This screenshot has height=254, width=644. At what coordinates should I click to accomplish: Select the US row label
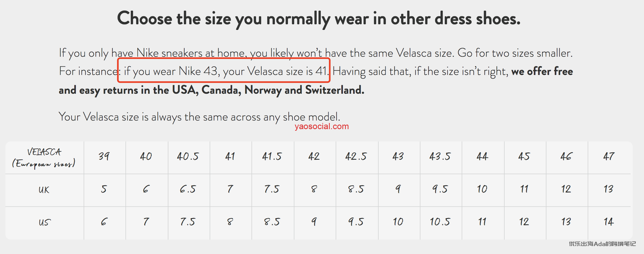(x=44, y=223)
